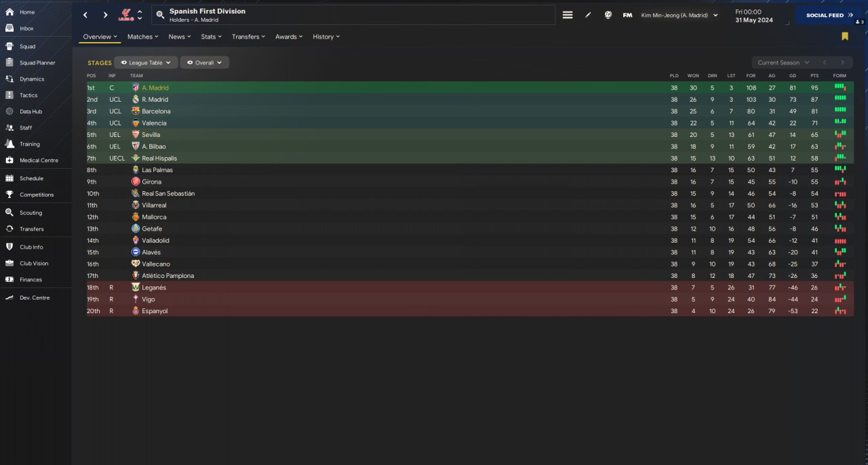Viewport: 868px width, 465px height.
Task: Expand the Stats tab menu
Action: [x=212, y=37]
